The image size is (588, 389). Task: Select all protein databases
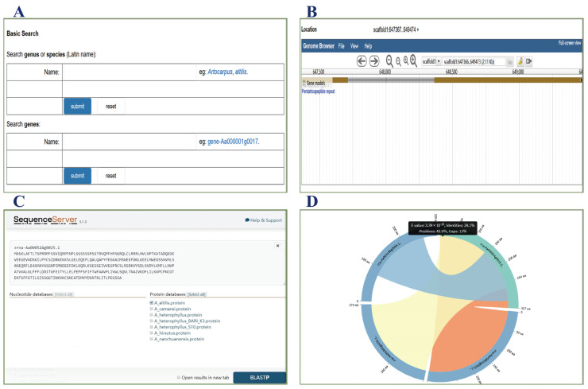pos(196,294)
